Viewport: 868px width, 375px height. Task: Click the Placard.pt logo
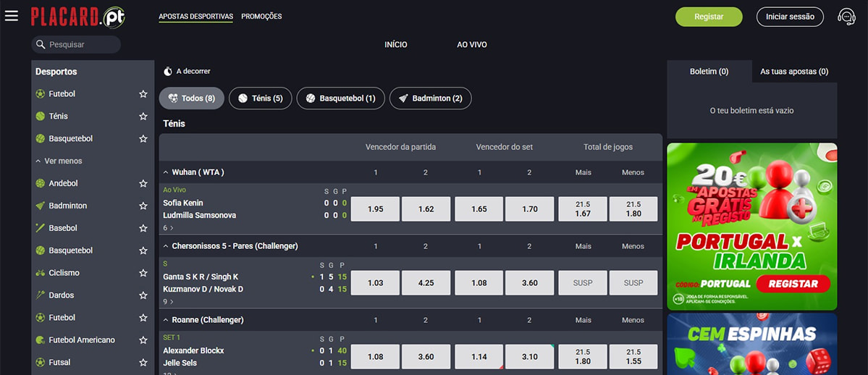(x=77, y=17)
